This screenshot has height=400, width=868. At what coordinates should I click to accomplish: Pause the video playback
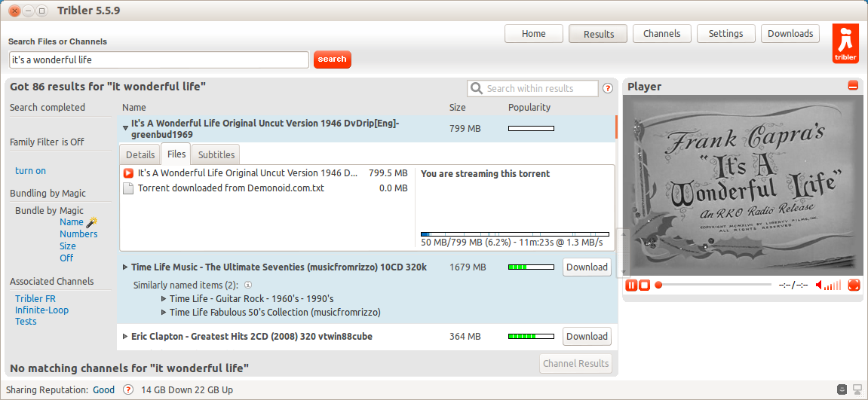(631, 285)
